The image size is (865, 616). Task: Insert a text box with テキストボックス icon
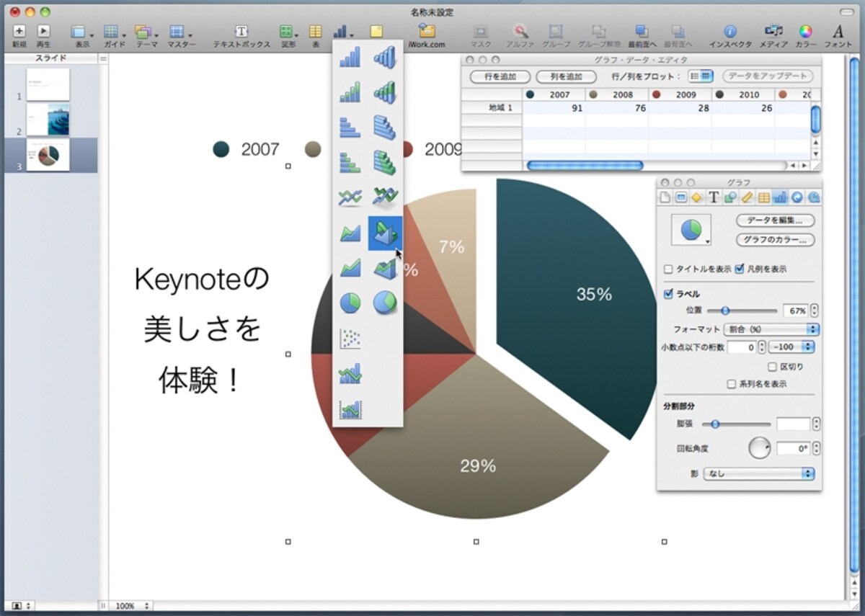click(241, 31)
